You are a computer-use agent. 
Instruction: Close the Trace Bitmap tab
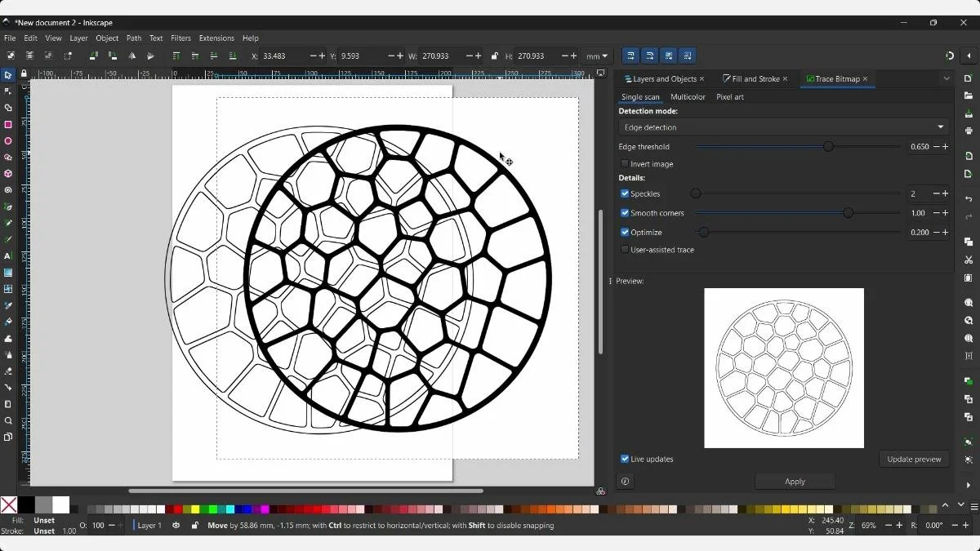point(865,79)
